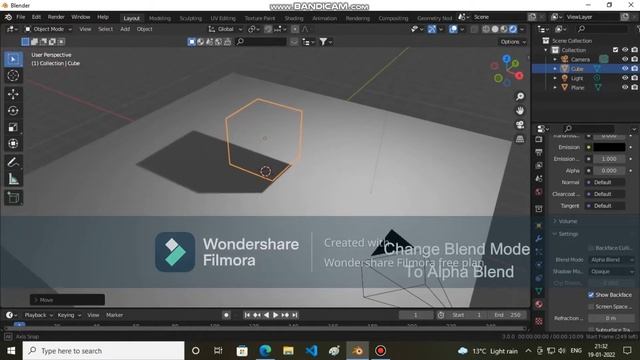Viewport: 640px width, 360px height.
Task: Enable Backface Culling checkbox
Action: pos(591,248)
